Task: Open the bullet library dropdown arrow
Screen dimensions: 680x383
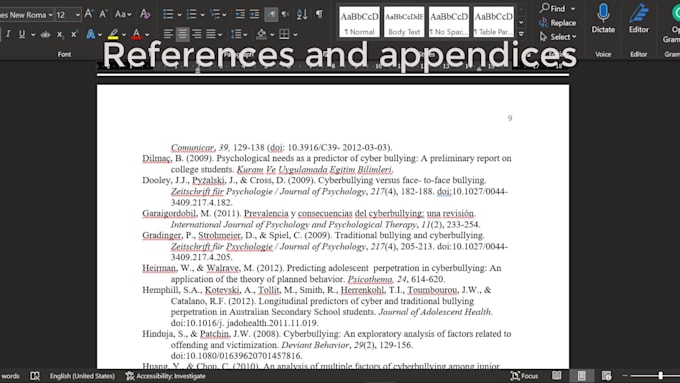Action: [179, 15]
